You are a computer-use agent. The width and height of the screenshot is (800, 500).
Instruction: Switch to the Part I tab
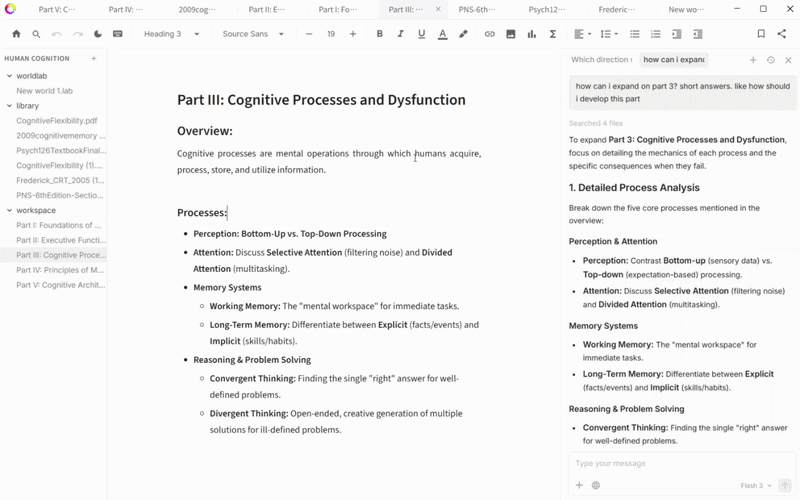click(x=337, y=9)
